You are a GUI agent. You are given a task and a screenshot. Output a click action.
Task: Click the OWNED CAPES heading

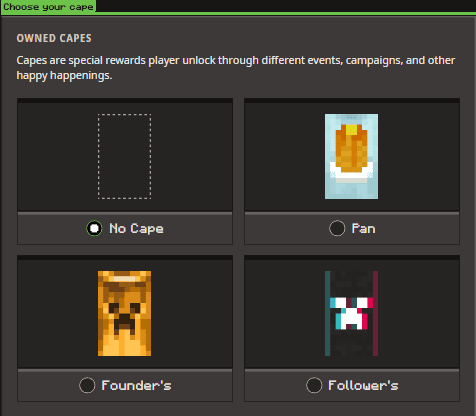(54, 38)
